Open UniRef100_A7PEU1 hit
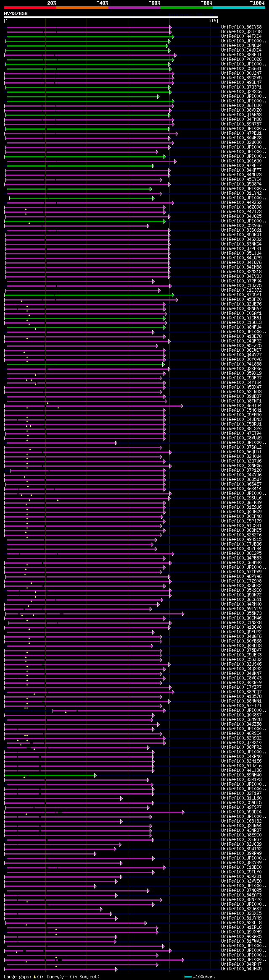Image resolution: width=269 pixels, height=980 pixels. 241,133
